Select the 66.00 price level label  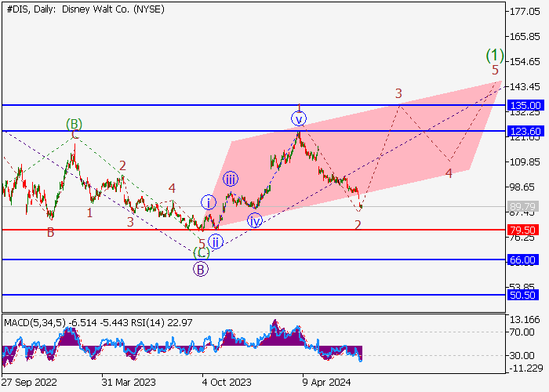[523, 260]
